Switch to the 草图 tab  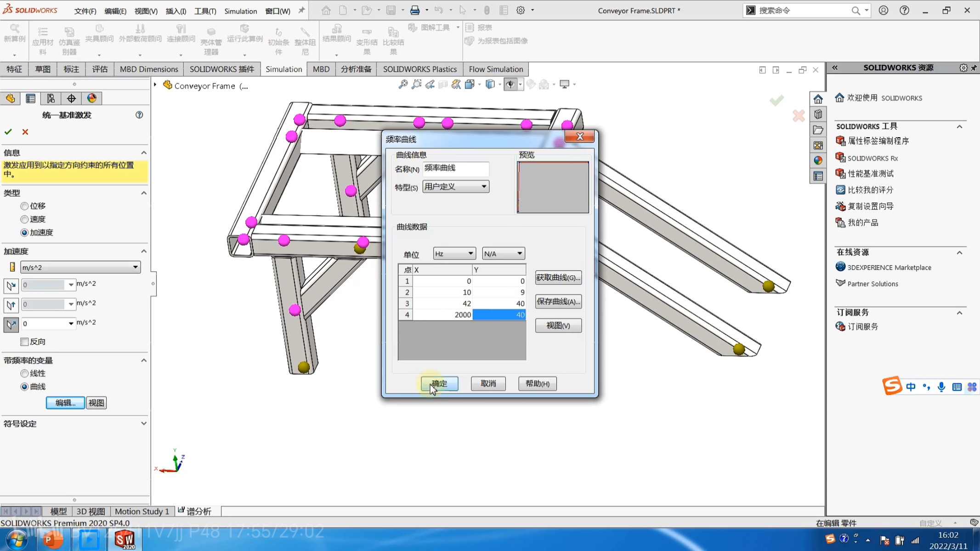[43, 69]
